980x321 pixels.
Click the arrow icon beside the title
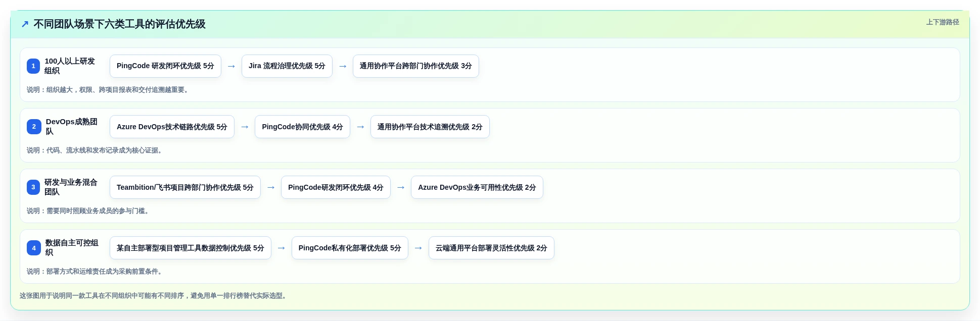pos(25,24)
